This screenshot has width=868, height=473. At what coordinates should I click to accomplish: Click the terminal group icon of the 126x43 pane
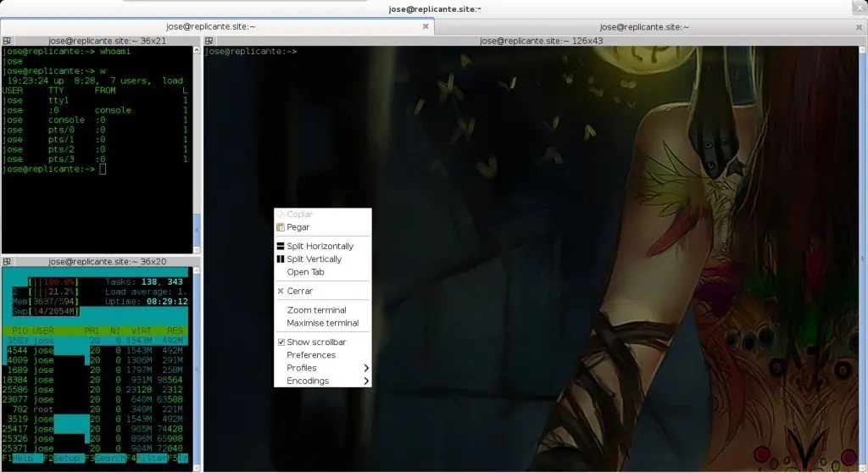pos(209,41)
